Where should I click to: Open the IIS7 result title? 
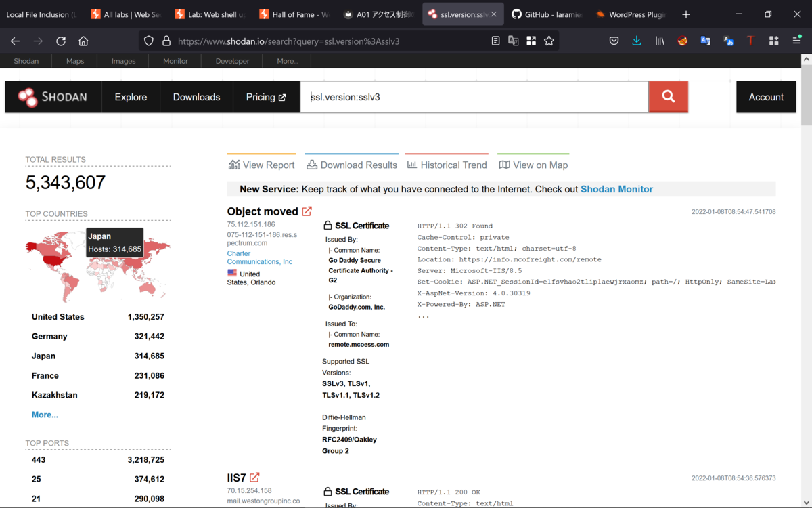pos(237,478)
